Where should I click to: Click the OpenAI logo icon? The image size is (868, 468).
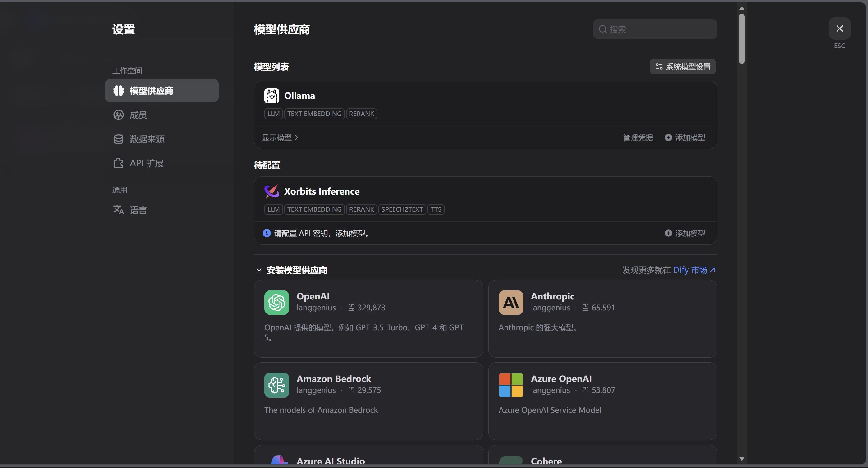pyautogui.click(x=276, y=302)
